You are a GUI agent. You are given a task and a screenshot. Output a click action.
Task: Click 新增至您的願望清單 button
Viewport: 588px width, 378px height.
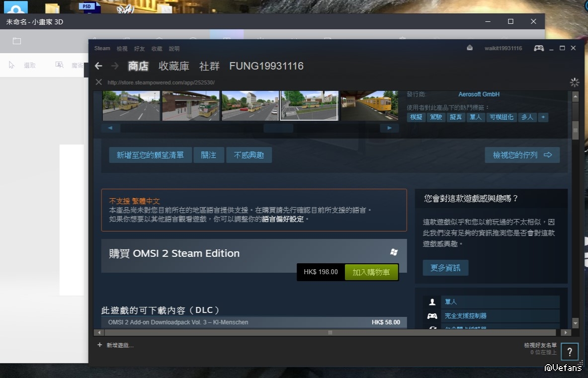pos(151,155)
